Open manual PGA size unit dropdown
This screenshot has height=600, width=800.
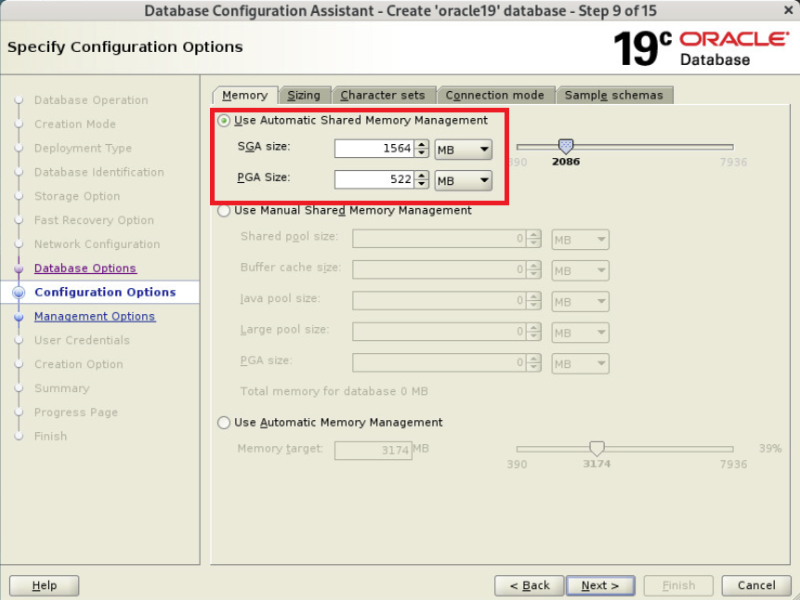tap(580, 364)
